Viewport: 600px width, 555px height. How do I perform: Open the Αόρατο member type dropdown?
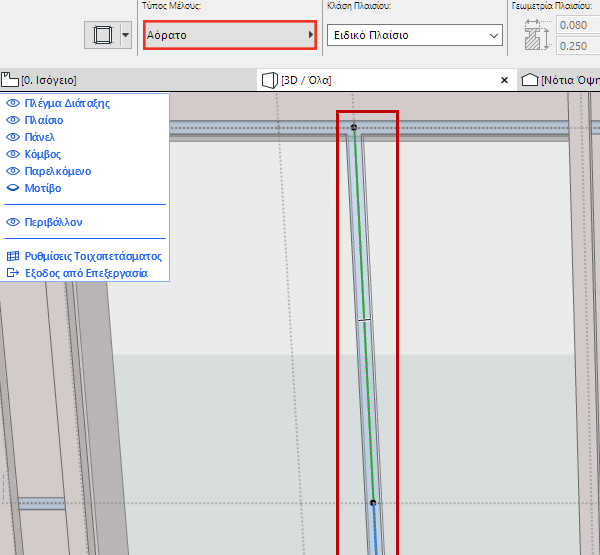[x=229, y=35]
